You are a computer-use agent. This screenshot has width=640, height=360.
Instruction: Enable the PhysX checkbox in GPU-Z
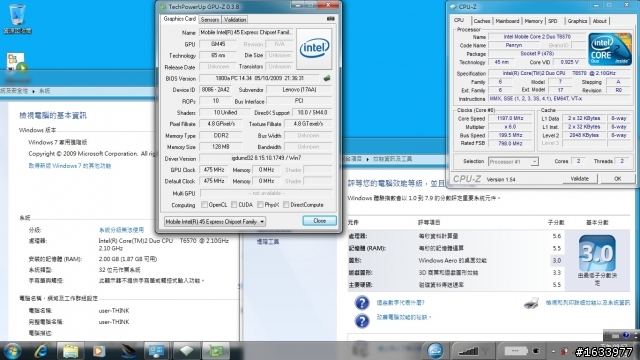coord(260,204)
